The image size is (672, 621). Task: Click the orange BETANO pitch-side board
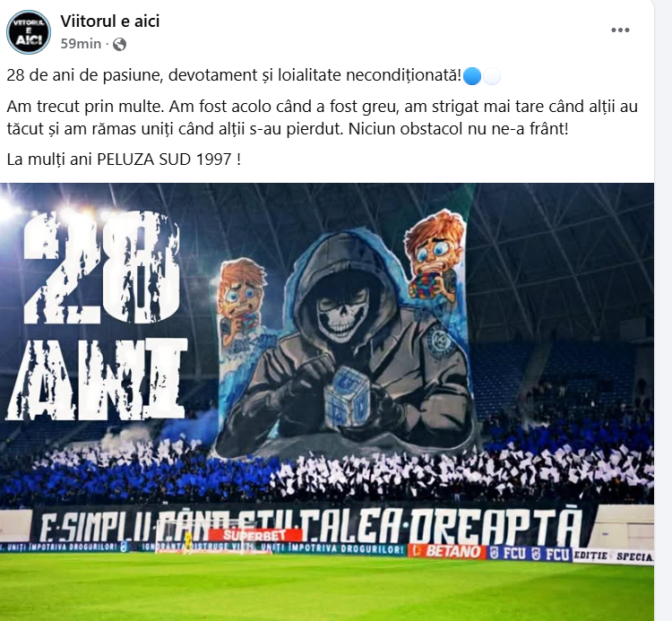[448, 552]
